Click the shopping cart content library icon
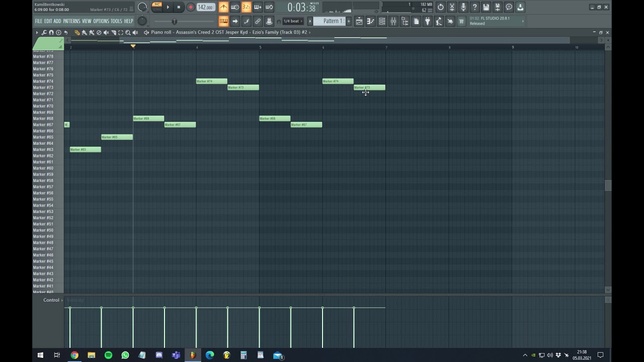Screen dimensions: 644x362 pos(461,21)
